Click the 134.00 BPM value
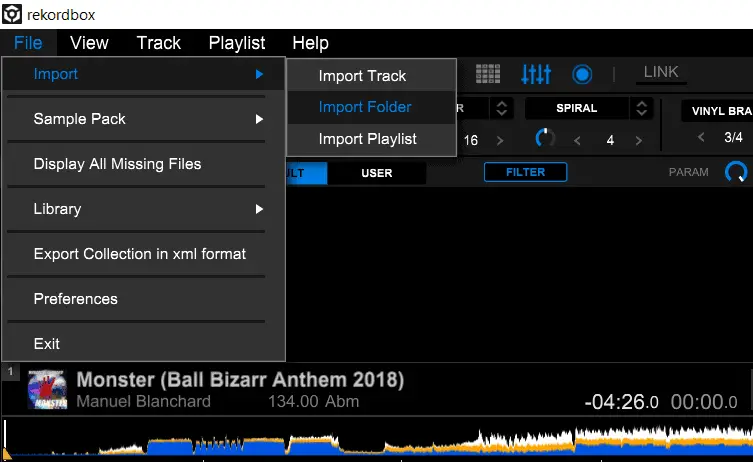753x462 pixels. 293,401
